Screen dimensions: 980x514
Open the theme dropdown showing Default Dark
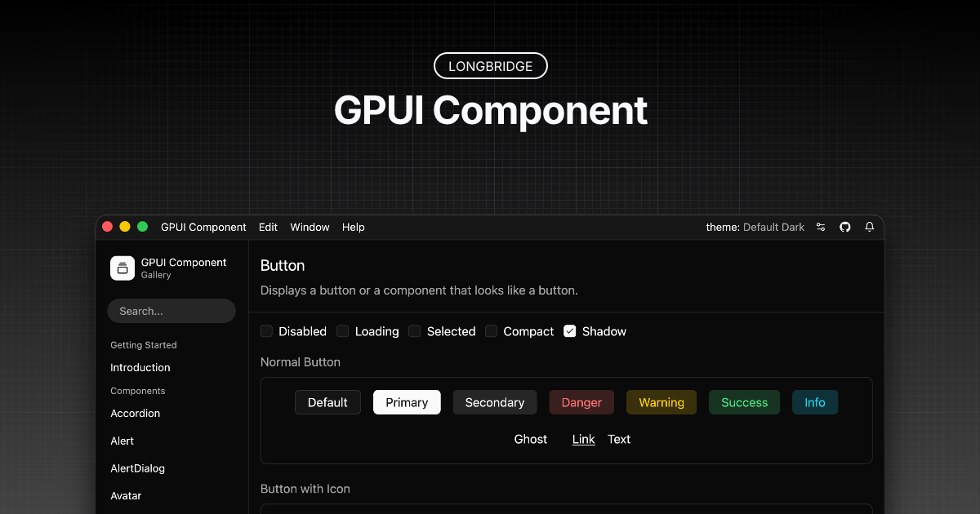[x=772, y=227]
